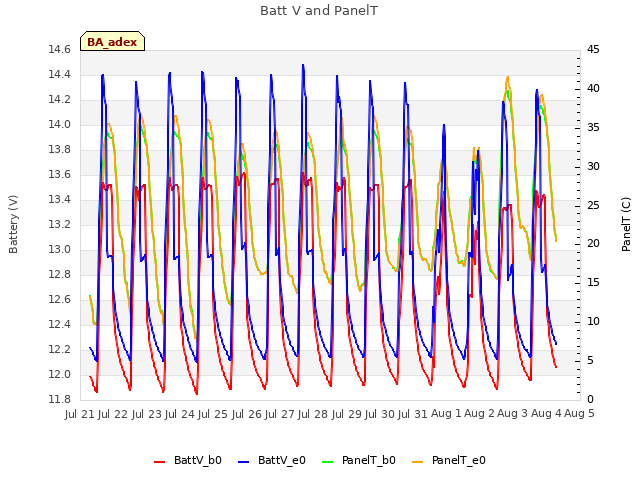Click the blue BattV_e0 legend swatch

tap(243, 462)
